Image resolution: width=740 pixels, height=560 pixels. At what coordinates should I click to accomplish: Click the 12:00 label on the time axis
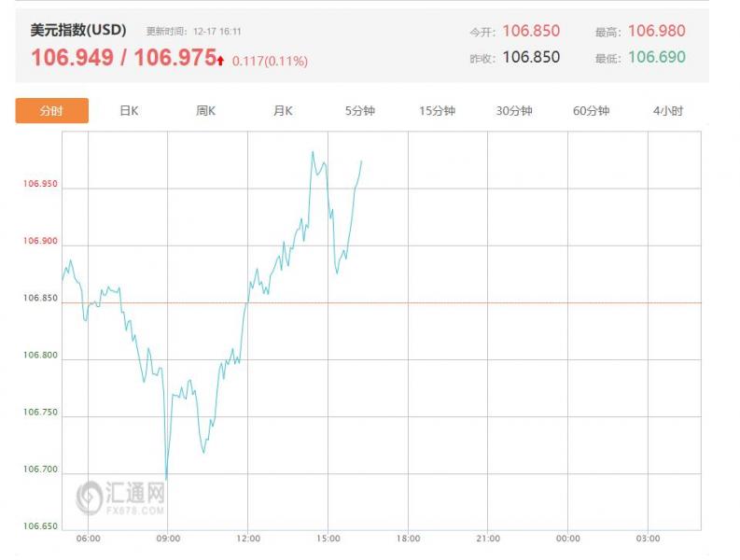pos(247,539)
